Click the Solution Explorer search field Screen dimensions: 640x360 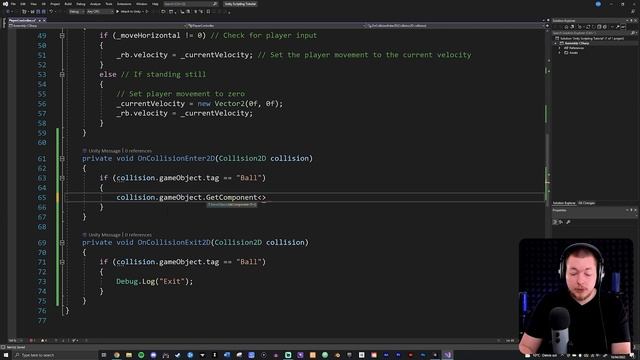(x=594, y=33)
